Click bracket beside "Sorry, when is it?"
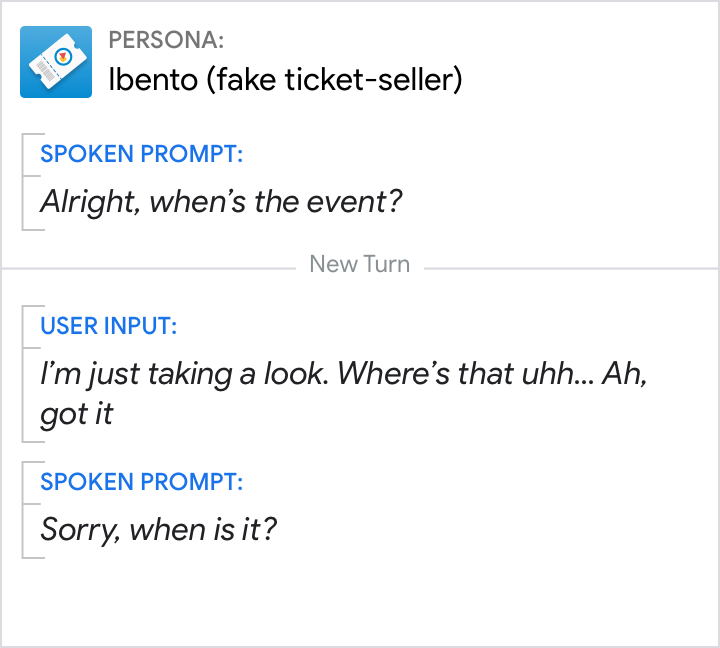 click(24, 509)
